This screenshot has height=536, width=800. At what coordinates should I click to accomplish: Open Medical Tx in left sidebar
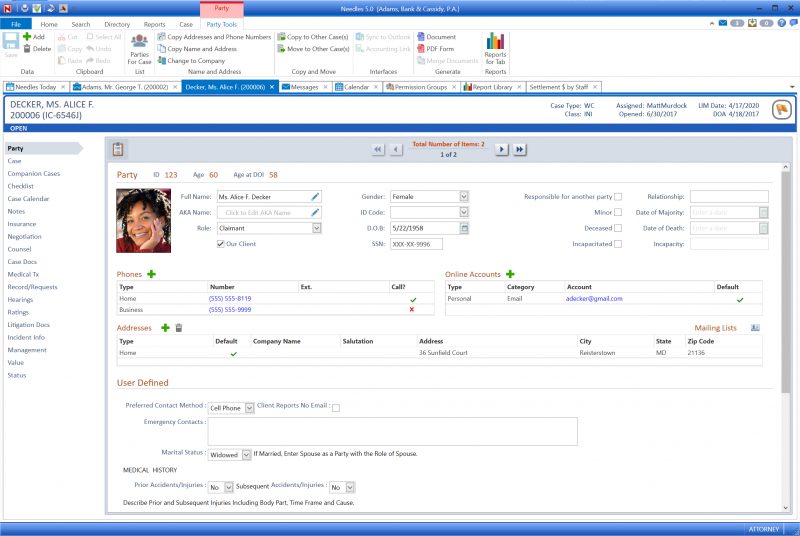point(23,275)
